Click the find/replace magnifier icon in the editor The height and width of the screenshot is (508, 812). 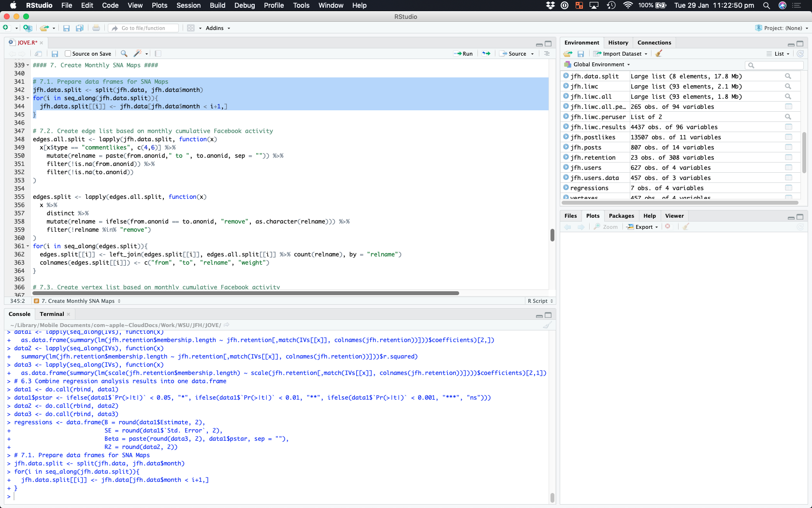click(124, 54)
